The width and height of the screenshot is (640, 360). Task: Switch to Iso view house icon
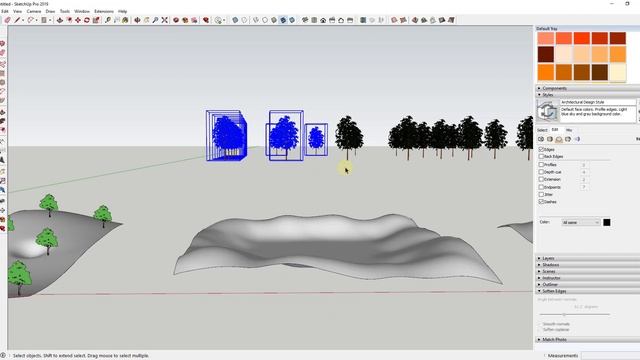305,20
